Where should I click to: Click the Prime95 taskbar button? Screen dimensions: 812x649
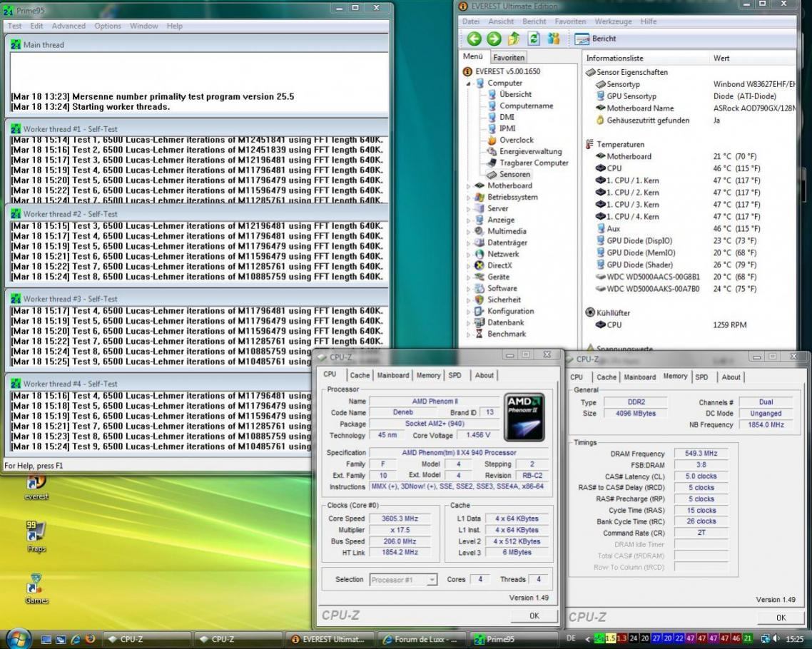pyautogui.click(x=513, y=640)
